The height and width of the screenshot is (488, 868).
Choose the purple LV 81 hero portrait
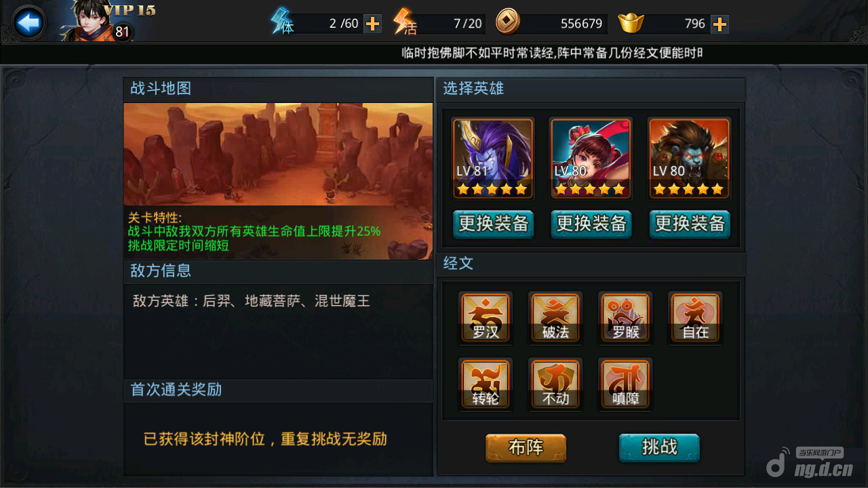pyautogui.click(x=493, y=159)
